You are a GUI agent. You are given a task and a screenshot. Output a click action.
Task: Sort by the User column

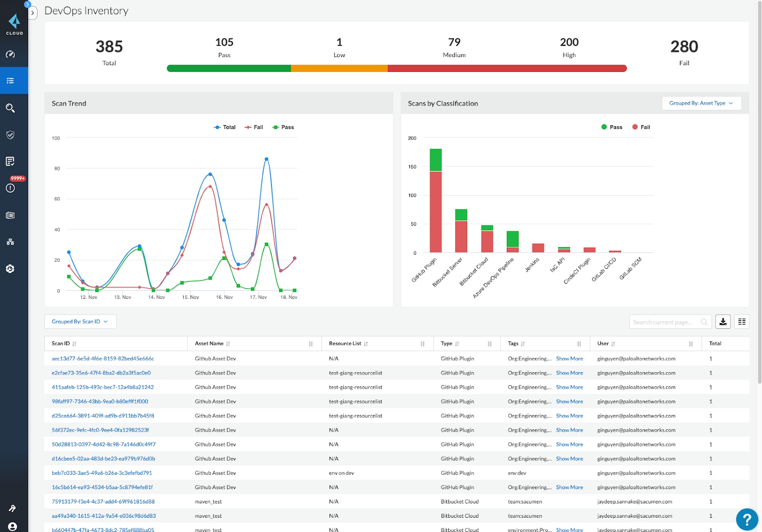tap(613, 344)
